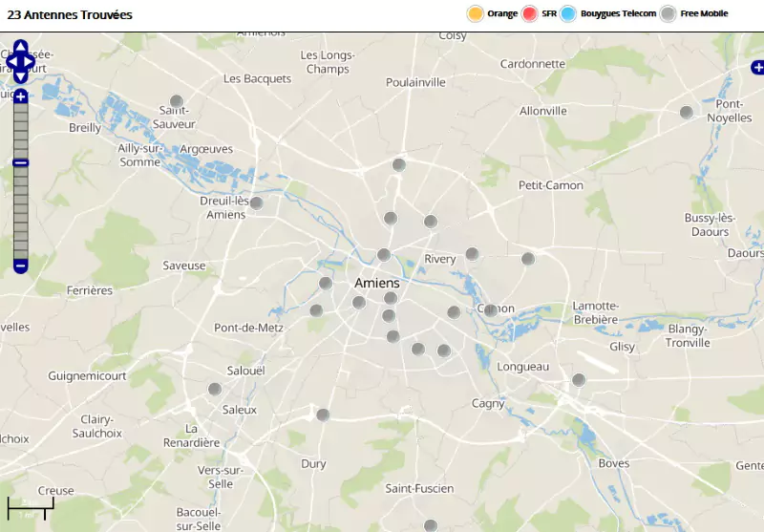This screenshot has width=764, height=532.
Task: Pan the map south with the down arrow
Action: [x=20, y=77]
